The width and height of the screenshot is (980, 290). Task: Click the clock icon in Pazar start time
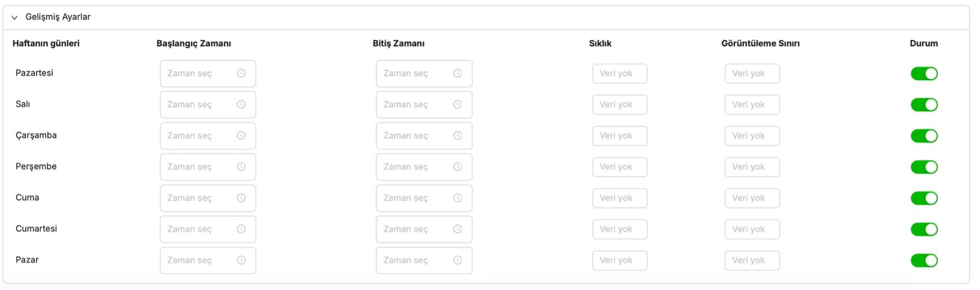241,260
